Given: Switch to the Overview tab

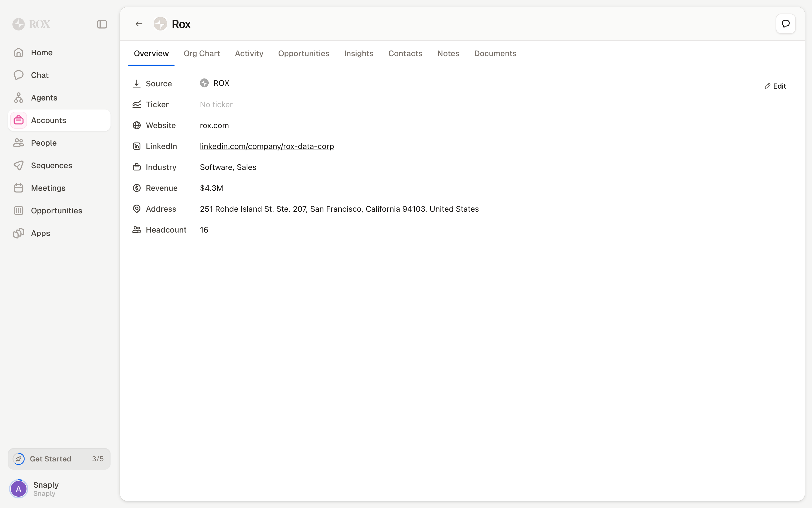Looking at the screenshot, I should [151, 53].
